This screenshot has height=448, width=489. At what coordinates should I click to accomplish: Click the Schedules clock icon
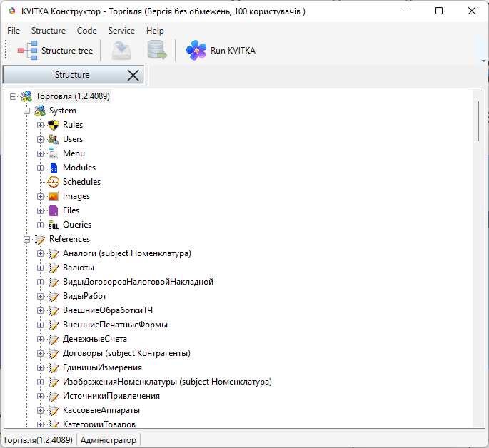coord(54,182)
